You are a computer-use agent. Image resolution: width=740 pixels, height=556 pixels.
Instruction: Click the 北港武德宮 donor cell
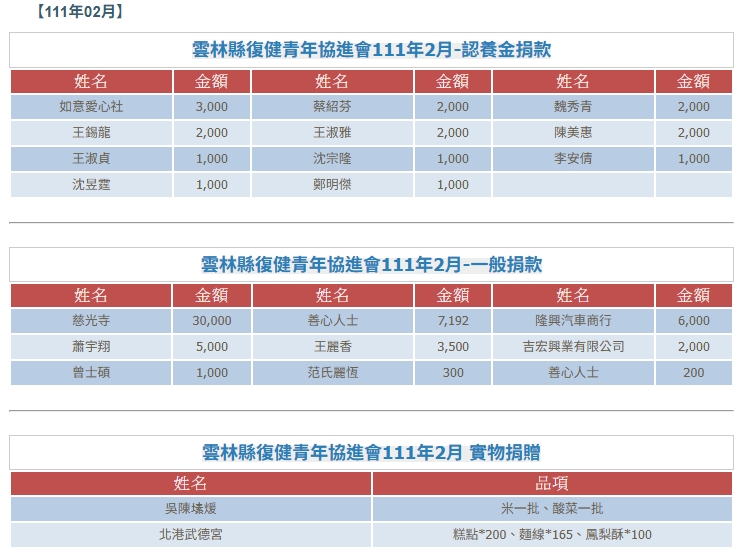(x=191, y=535)
